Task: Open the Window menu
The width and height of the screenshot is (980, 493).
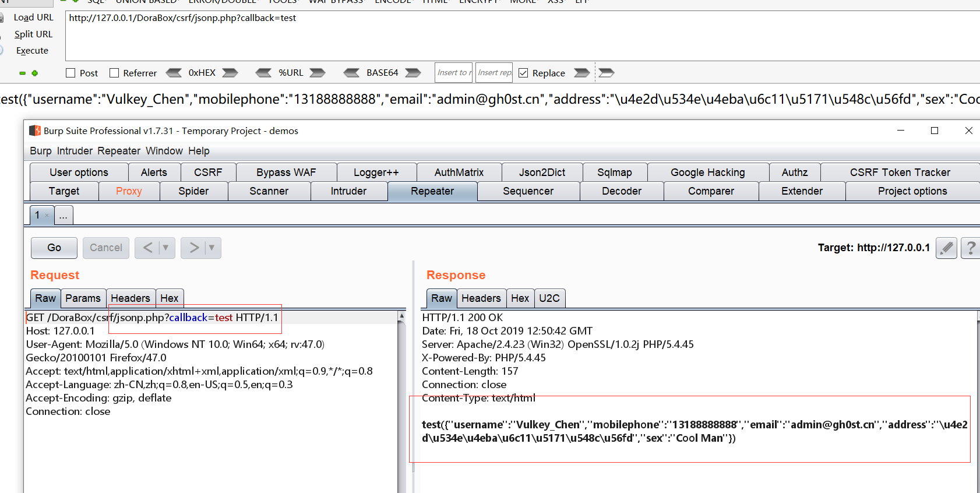Action: coord(164,151)
